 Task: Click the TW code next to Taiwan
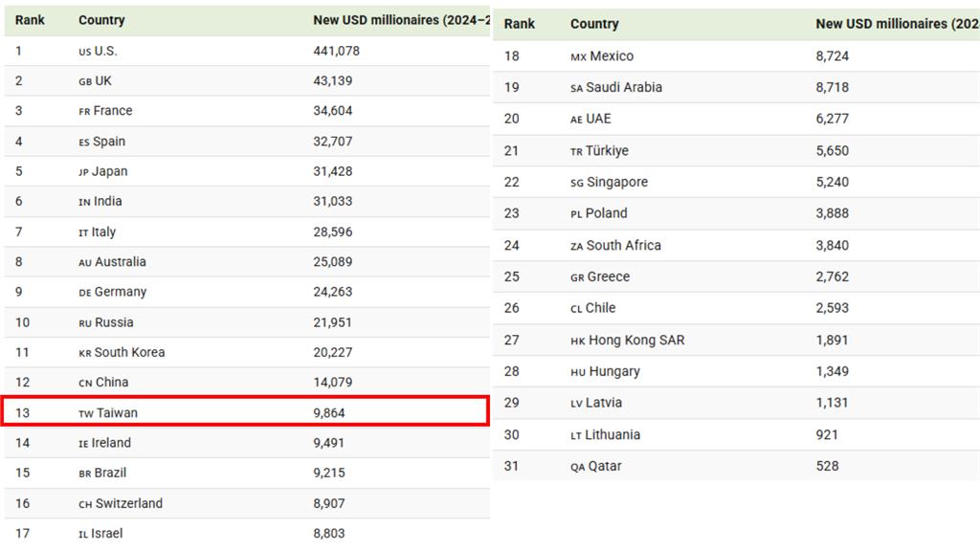pyautogui.click(x=86, y=414)
